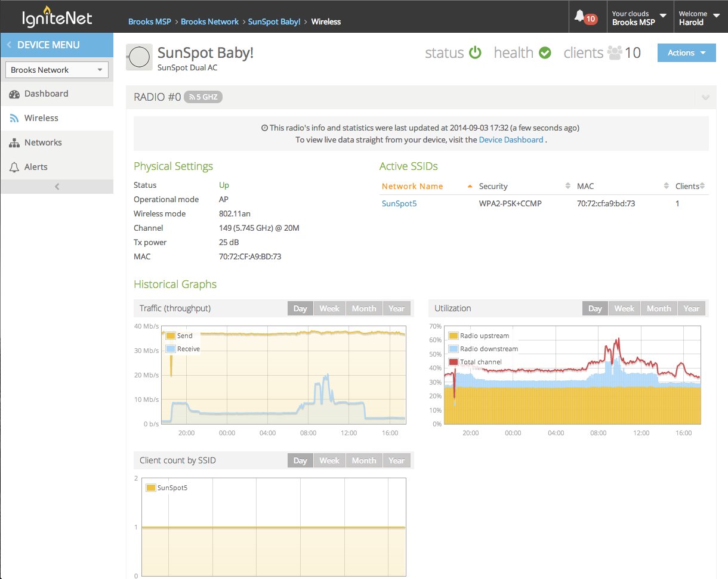Go to Brooks Network breadcrumb
The height and width of the screenshot is (579, 728).
[x=210, y=21]
